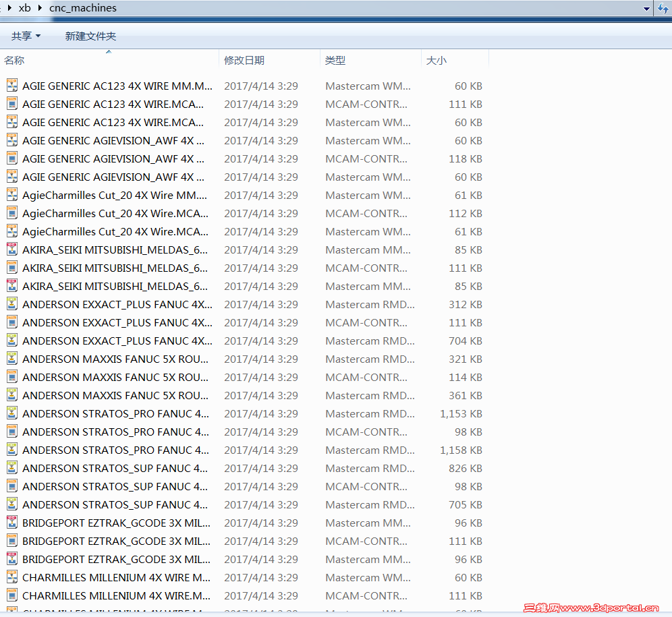
Task: Open the address bar history dropdown arrow
Action: (647, 9)
